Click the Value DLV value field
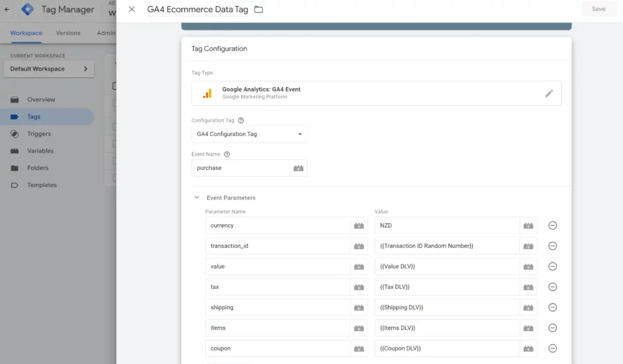 coord(447,266)
